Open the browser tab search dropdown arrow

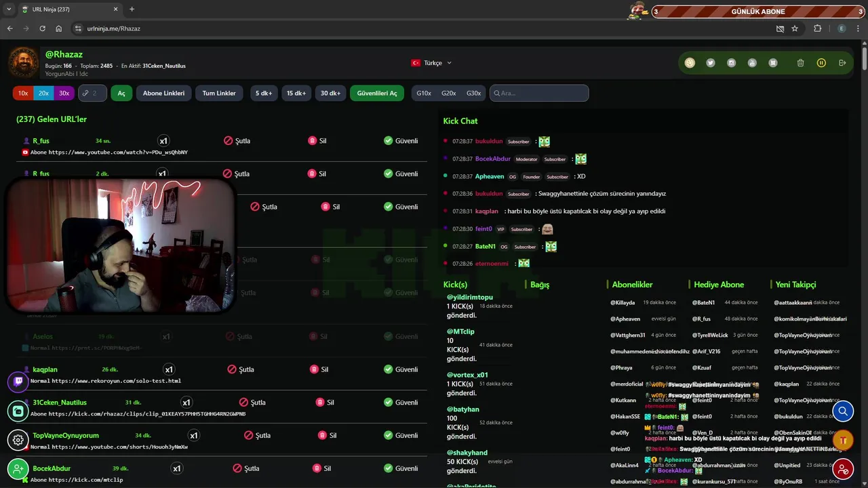click(9, 9)
